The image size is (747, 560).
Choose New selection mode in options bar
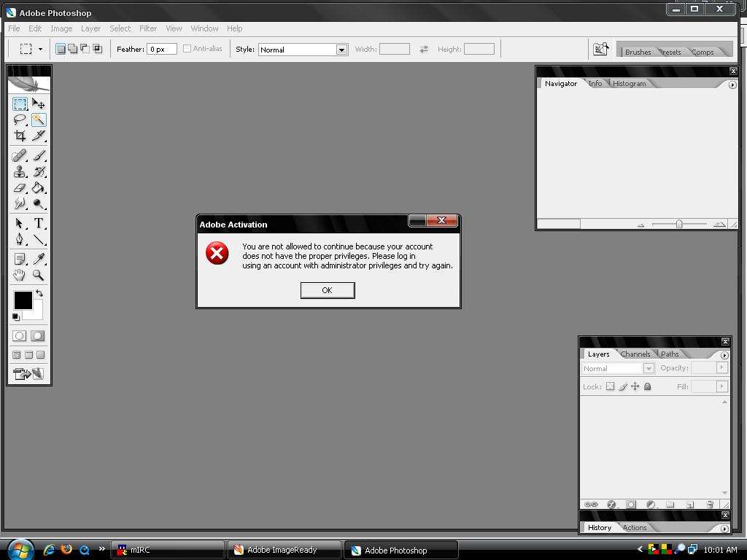[x=61, y=49]
